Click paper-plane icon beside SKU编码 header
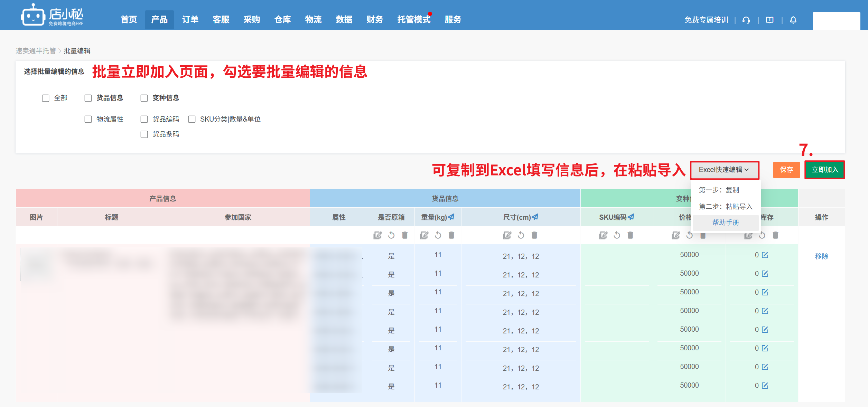The width and height of the screenshot is (868, 407). pyautogui.click(x=631, y=217)
